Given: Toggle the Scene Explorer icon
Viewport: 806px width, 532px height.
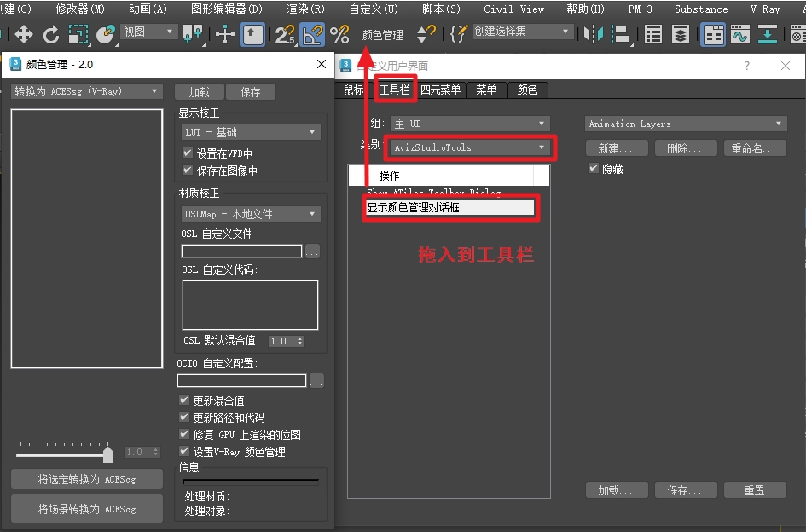Looking at the screenshot, I should click(653, 35).
